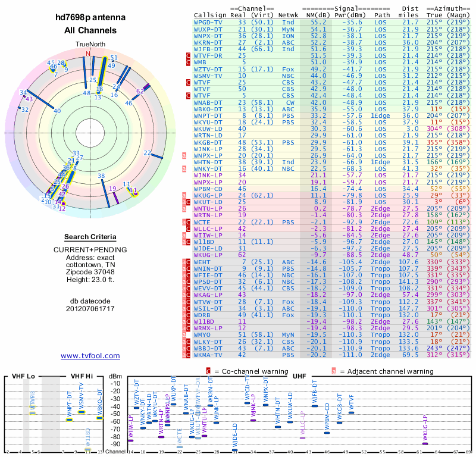This screenshot has width=476, height=457.
Task: Select the WSIL-DT callsign in the table
Action: (x=208, y=308)
